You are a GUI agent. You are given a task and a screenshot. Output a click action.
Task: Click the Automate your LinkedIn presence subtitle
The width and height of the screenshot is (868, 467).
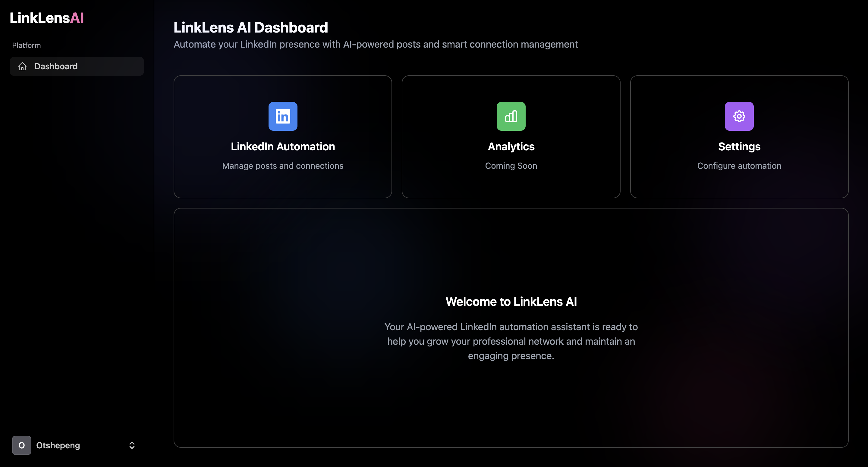[x=375, y=45]
